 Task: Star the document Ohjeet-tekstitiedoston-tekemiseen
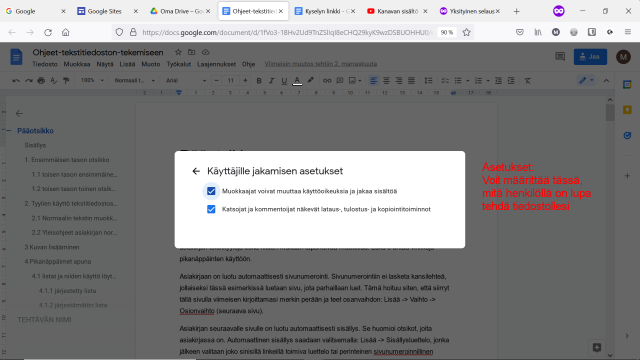(178, 52)
